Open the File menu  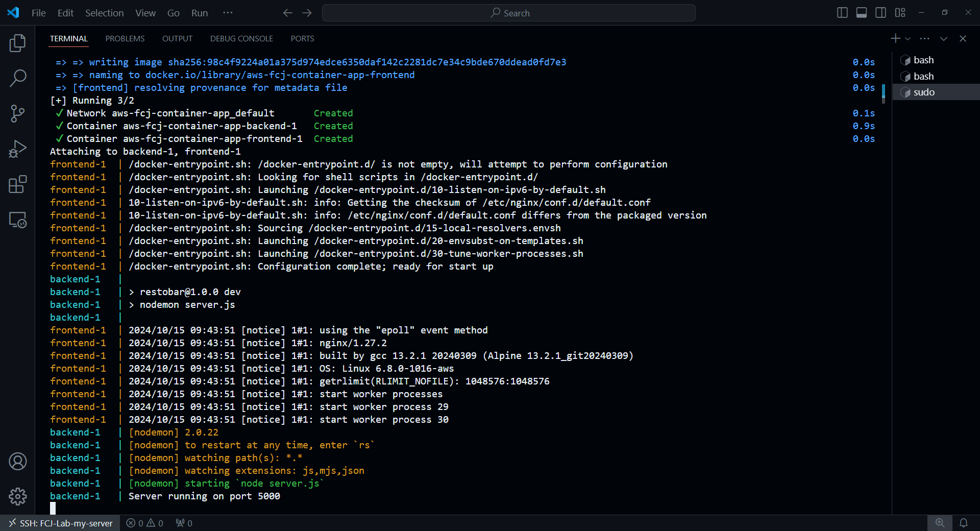tap(38, 13)
